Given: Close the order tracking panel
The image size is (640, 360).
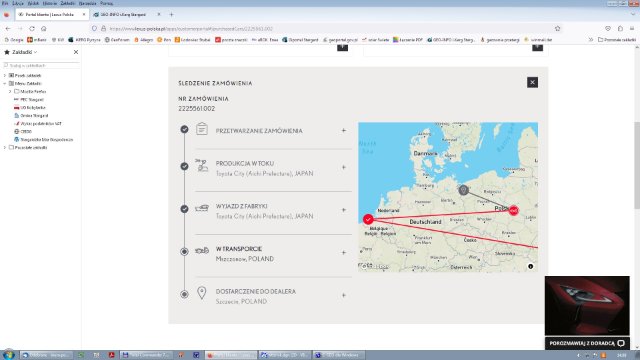Looking at the screenshot, I should [532, 82].
